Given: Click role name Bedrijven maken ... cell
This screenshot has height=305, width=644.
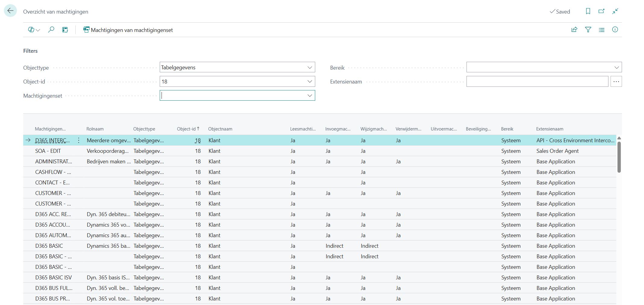Looking at the screenshot, I should coord(109,161).
